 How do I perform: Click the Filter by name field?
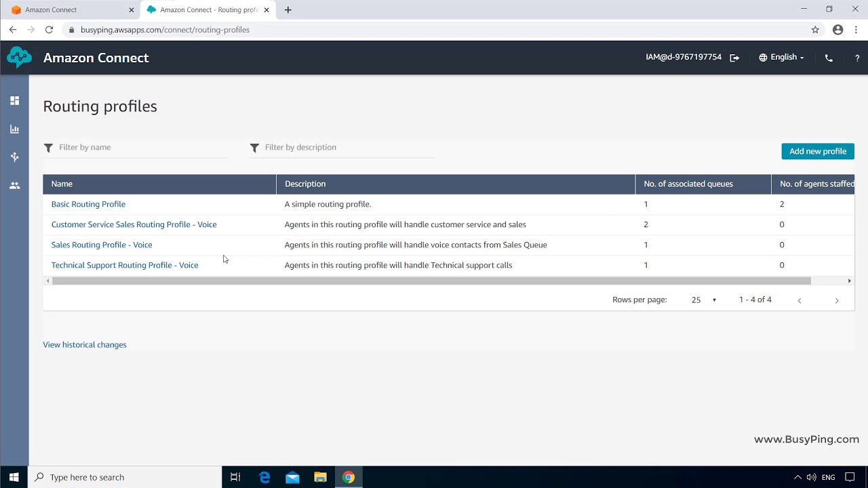pos(143,148)
